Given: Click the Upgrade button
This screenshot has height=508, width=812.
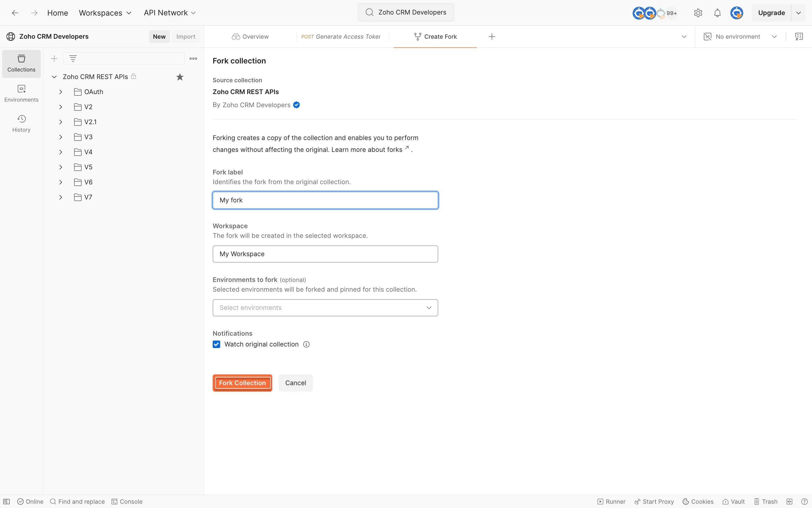Looking at the screenshot, I should [x=771, y=13].
